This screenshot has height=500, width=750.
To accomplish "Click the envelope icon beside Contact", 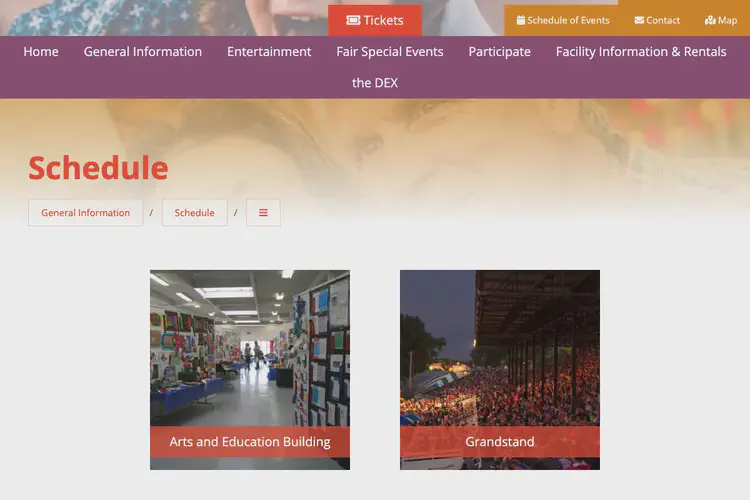I will (x=639, y=20).
